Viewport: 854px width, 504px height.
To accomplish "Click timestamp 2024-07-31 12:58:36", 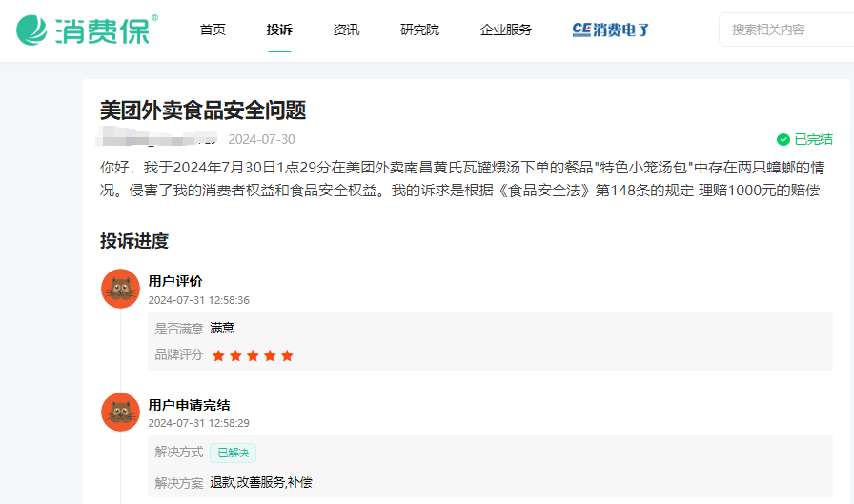I will [199, 300].
